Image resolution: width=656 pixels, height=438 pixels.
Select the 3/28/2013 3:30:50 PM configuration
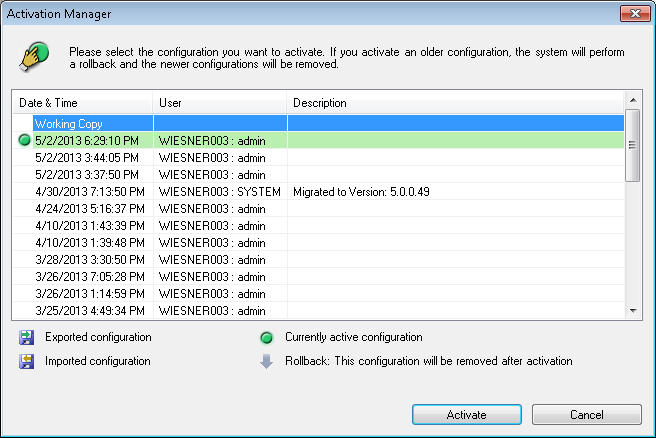point(318,260)
